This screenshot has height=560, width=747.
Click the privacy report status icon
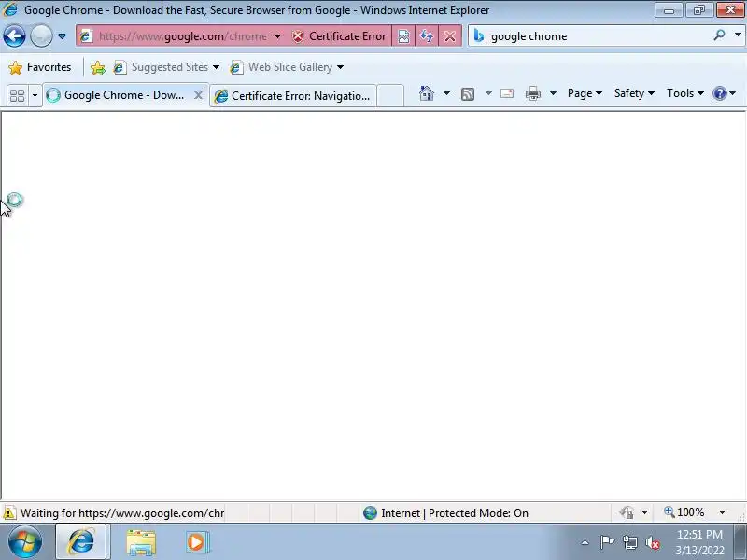coord(627,512)
